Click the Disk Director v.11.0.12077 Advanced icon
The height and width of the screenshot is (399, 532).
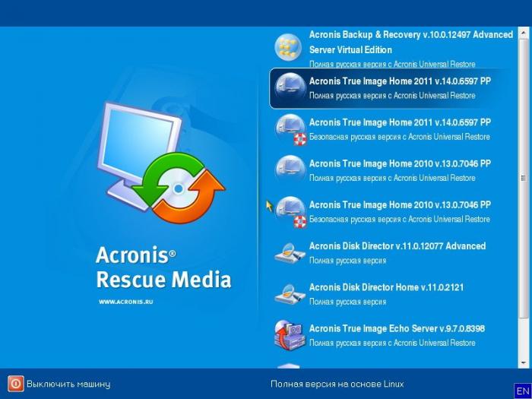coord(290,253)
